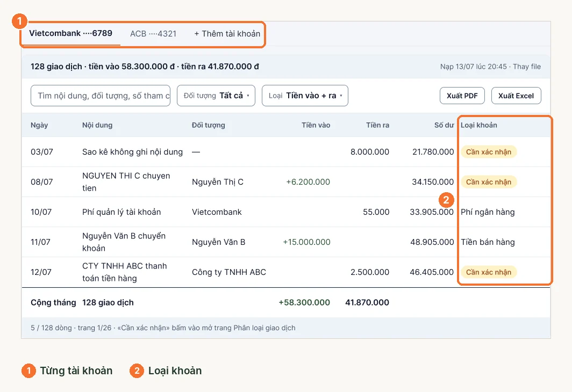572x392 pixels.
Task: Click the Thay file link
Action: tap(527, 67)
